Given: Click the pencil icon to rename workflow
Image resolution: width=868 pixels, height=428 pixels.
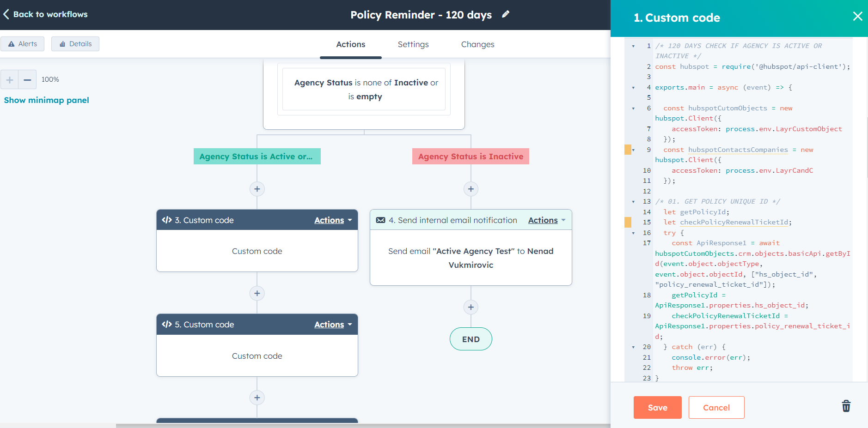Looking at the screenshot, I should click(506, 14).
